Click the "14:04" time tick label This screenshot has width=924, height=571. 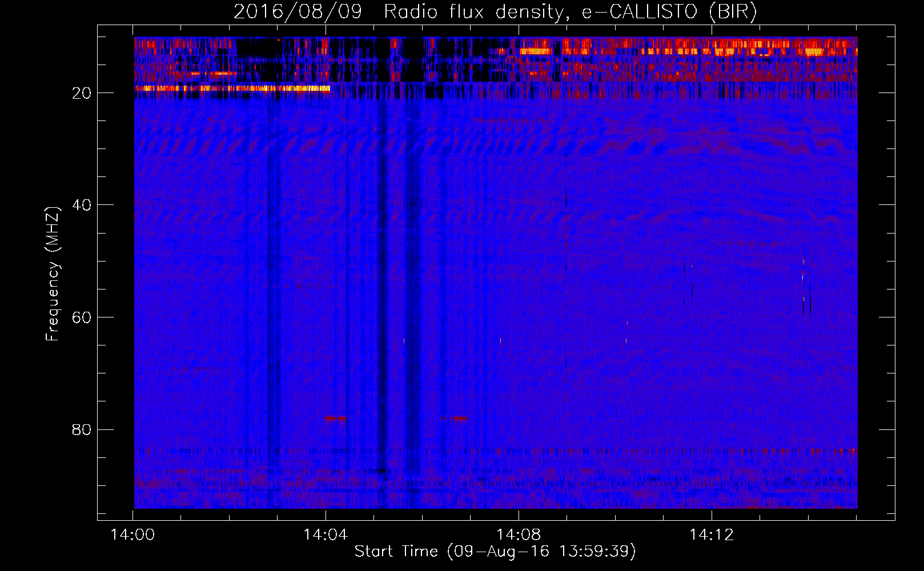326,535
